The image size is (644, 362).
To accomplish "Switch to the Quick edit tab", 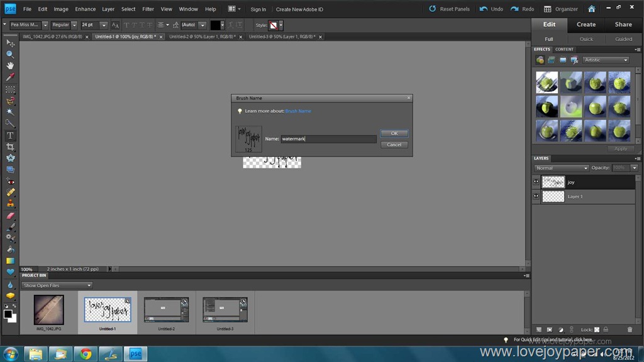I will coord(586,39).
